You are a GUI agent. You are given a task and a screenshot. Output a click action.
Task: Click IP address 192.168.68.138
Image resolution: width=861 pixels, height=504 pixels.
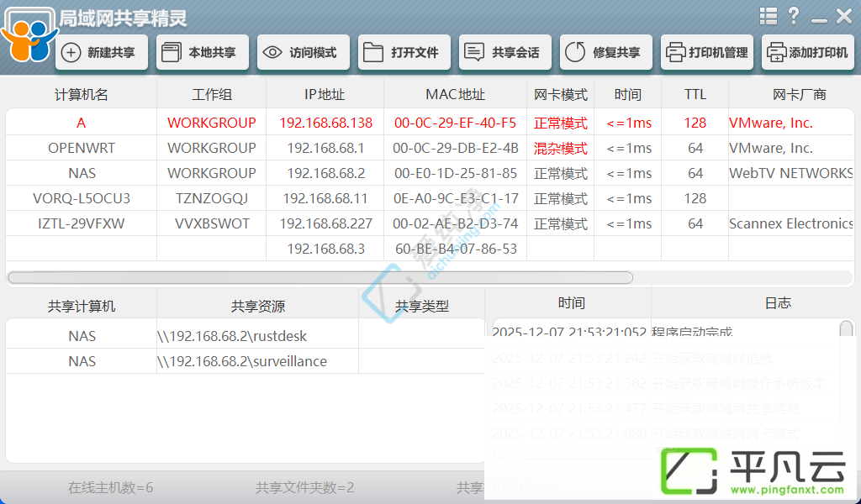325,123
